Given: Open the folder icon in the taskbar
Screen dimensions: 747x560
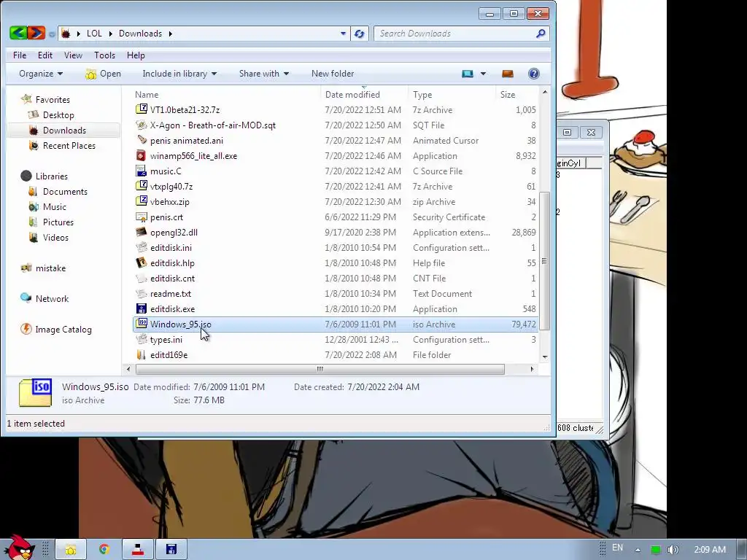Looking at the screenshot, I should 71,550.
